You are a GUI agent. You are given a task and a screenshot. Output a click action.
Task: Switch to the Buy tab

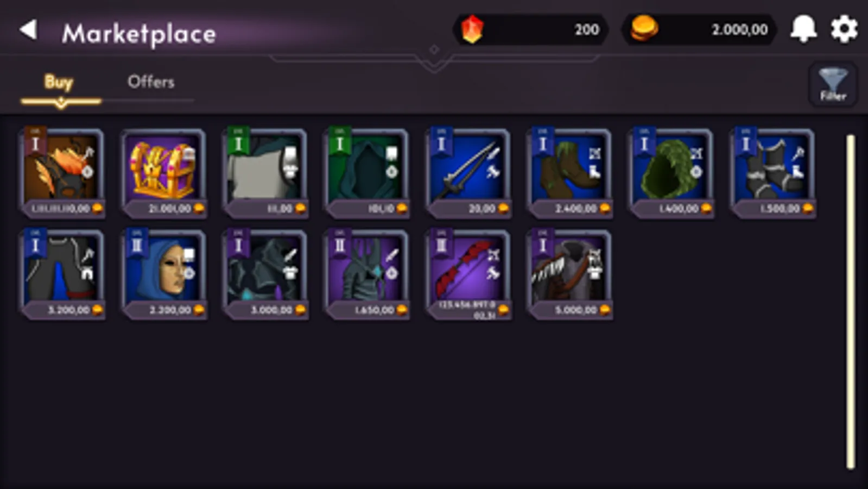pyautogui.click(x=59, y=82)
